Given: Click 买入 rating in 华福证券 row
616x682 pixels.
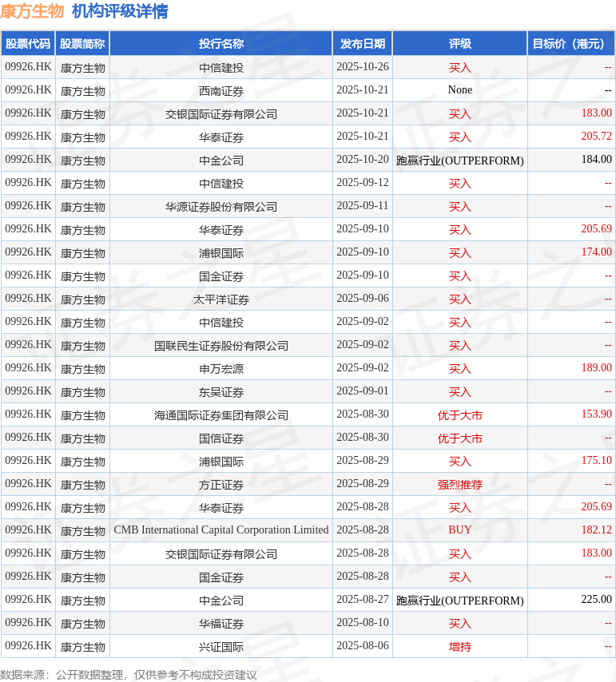Looking at the screenshot, I should [460, 624].
